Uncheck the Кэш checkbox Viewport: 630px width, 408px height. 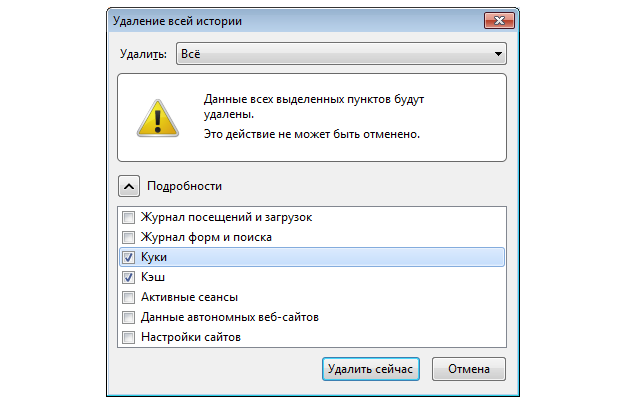pos(129,277)
